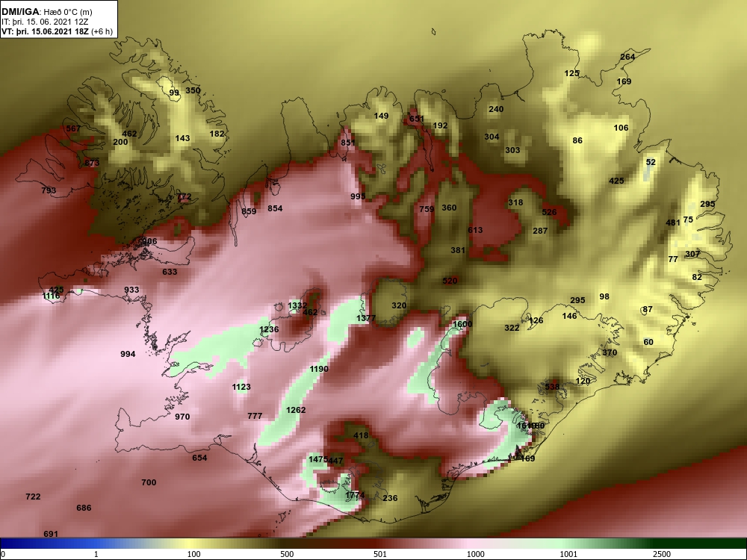Click the map value 722

pos(33,497)
